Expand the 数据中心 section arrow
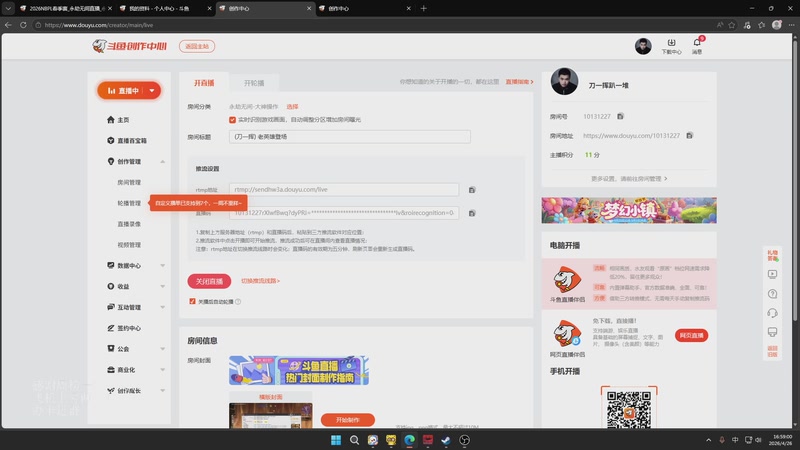The width and height of the screenshot is (800, 450). (x=163, y=266)
